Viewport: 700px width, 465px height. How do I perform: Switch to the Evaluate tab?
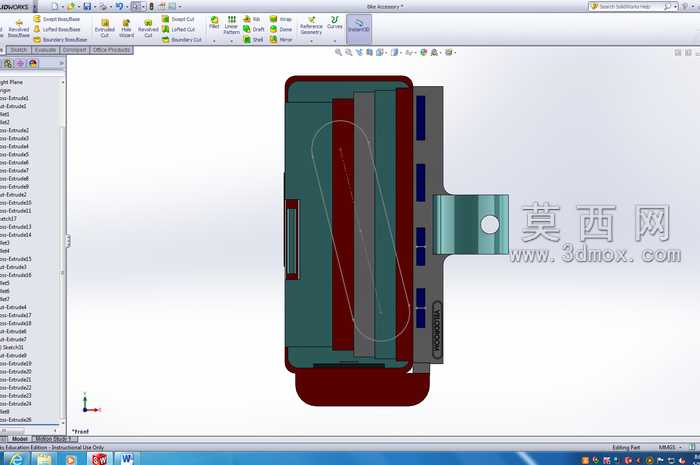click(45, 50)
